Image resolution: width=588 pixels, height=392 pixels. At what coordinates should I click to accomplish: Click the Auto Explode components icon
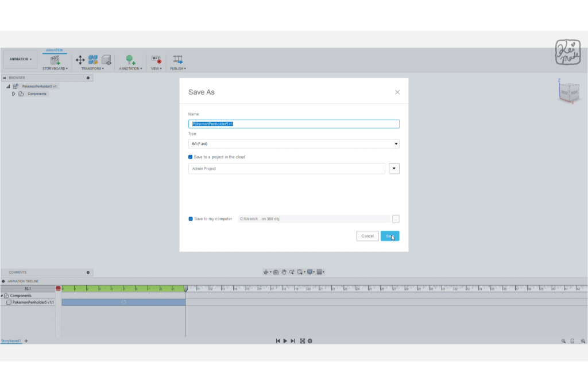click(x=93, y=60)
